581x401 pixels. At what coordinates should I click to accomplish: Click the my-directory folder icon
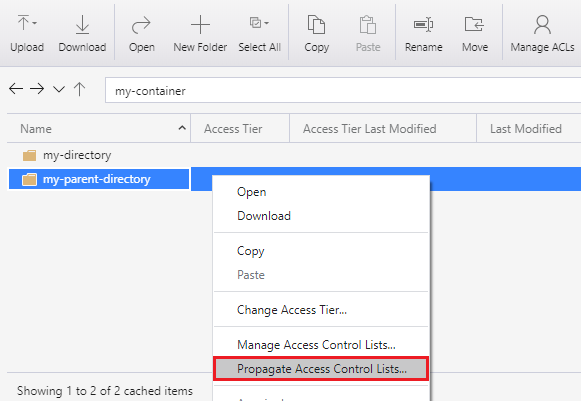point(29,155)
